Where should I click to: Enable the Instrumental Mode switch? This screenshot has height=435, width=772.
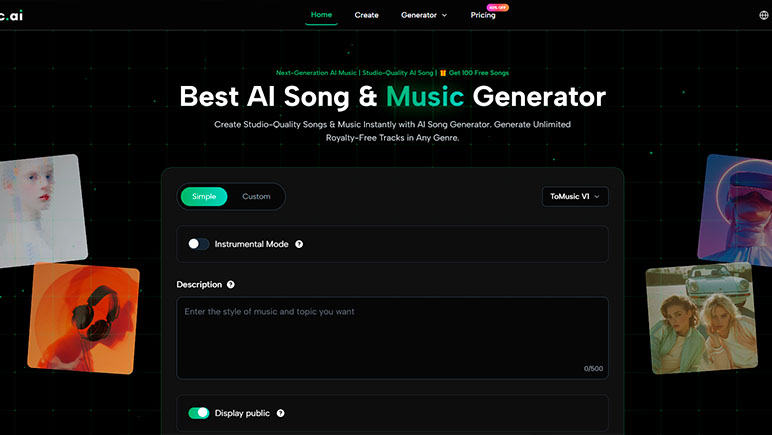pyautogui.click(x=198, y=244)
